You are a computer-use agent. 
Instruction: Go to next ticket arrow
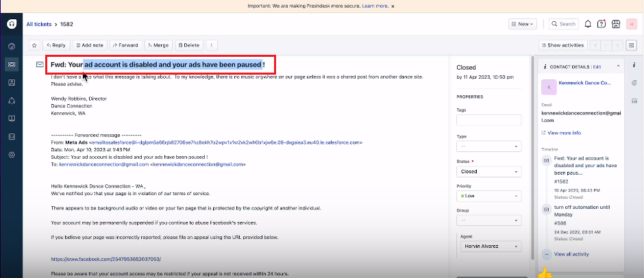618,45
